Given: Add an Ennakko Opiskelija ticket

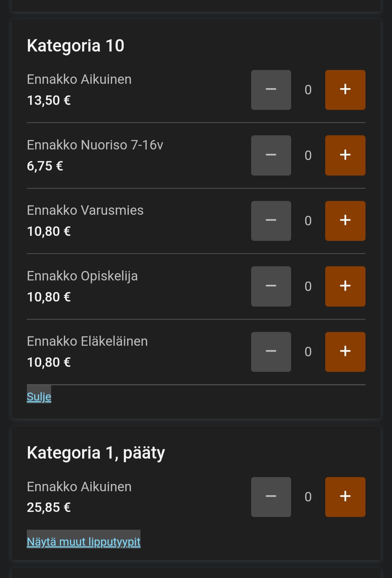Looking at the screenshot, I should (345, 286).
